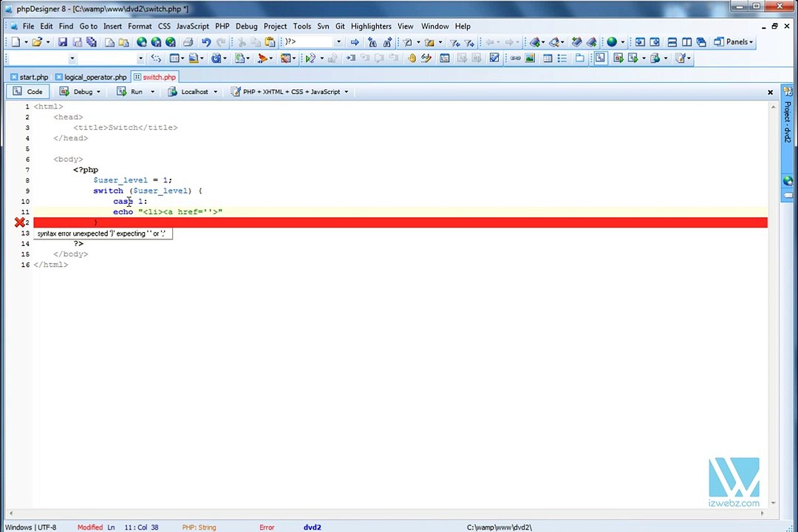
Task: Click the paste clipboard icon
Action: tap(270, 42)
